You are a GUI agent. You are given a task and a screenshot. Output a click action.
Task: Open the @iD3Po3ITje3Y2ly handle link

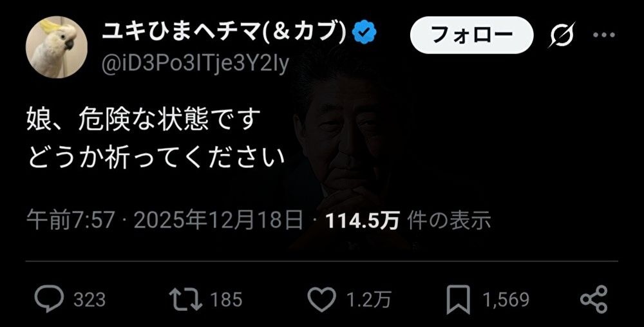pyautogui.click(x=195, y=64)
